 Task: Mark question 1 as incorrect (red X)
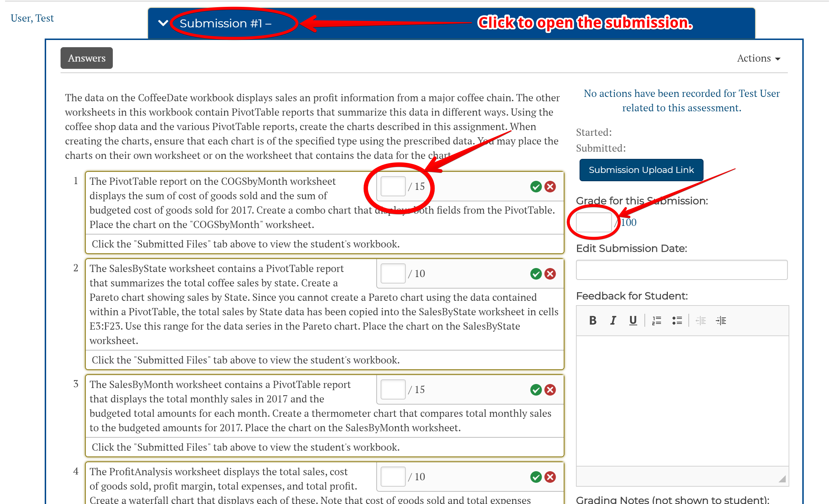(x=550, y=187)
